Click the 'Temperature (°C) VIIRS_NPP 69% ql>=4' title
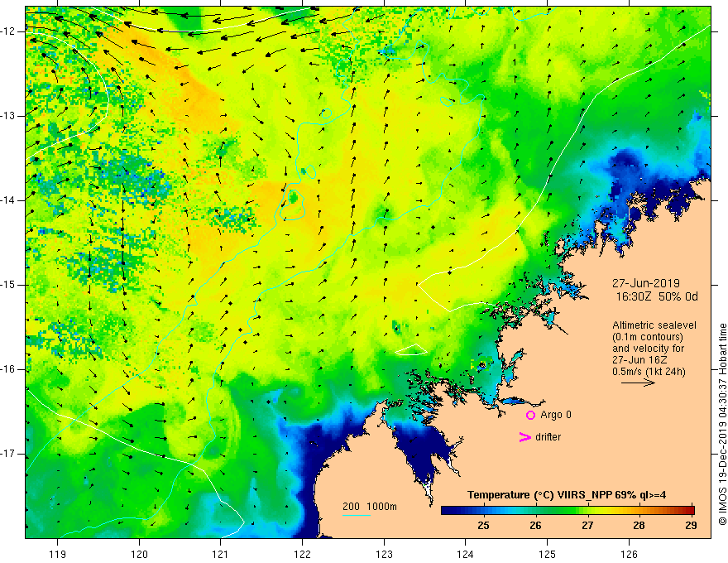 point(567,495)
